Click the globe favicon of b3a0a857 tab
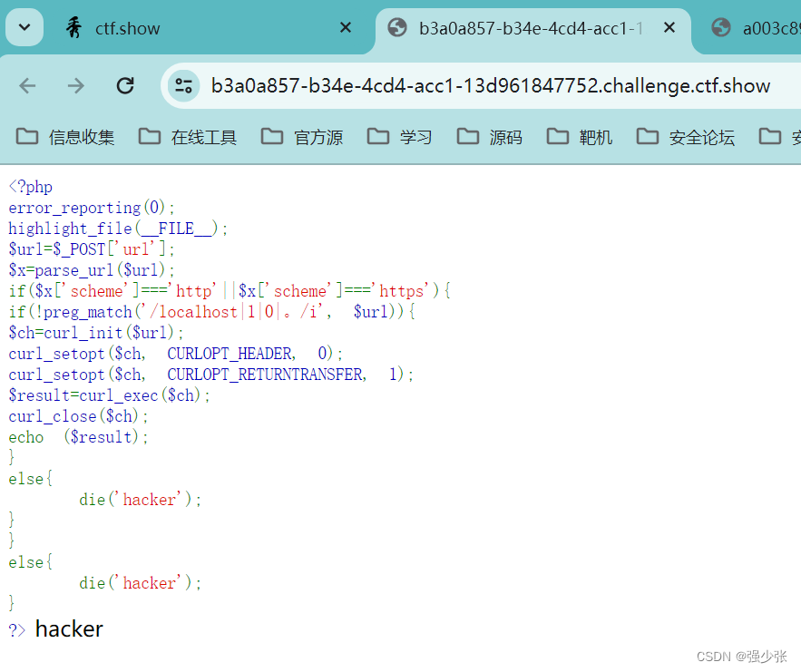This screenshot has width=801, height=672. click(x=397, y=27)
